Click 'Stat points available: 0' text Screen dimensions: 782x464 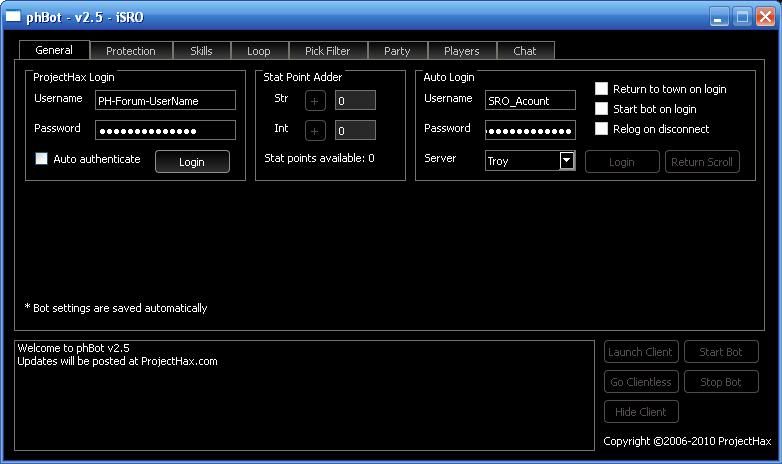click(x=319, y=158)
